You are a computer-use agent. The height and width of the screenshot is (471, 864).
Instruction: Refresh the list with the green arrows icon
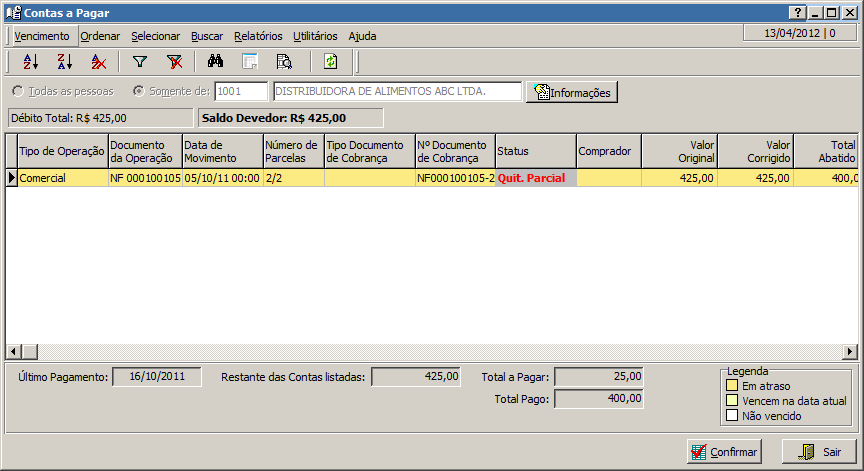point(330,62)
